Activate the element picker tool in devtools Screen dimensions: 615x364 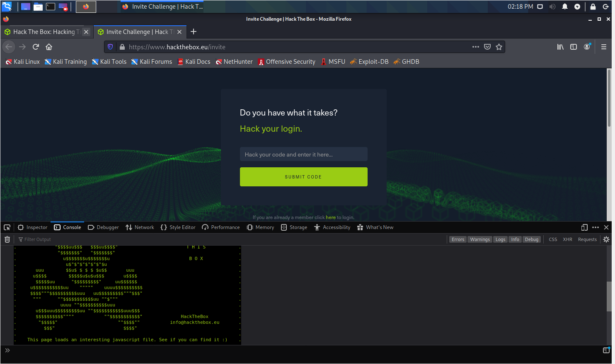tap(7, 227)
